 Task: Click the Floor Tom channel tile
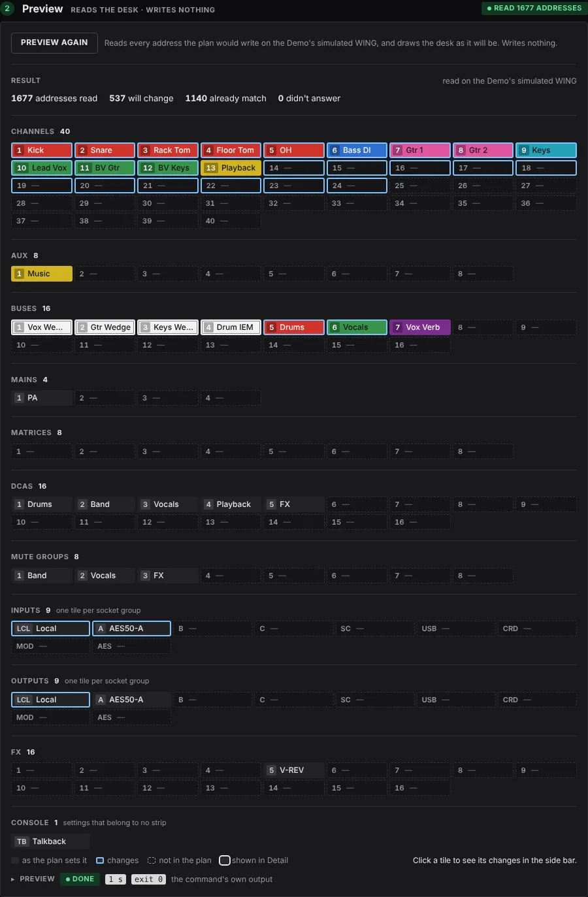(x=231, y=150)
